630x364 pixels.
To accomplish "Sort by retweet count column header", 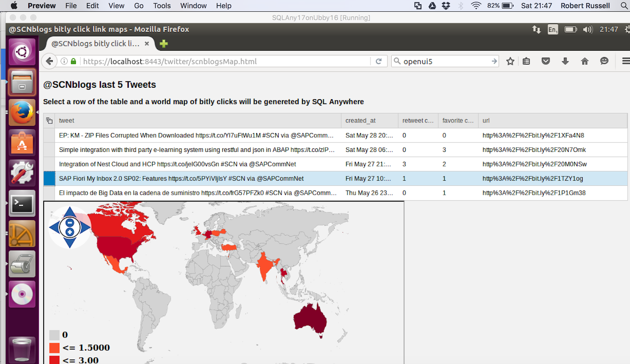I will coord(418,121).
